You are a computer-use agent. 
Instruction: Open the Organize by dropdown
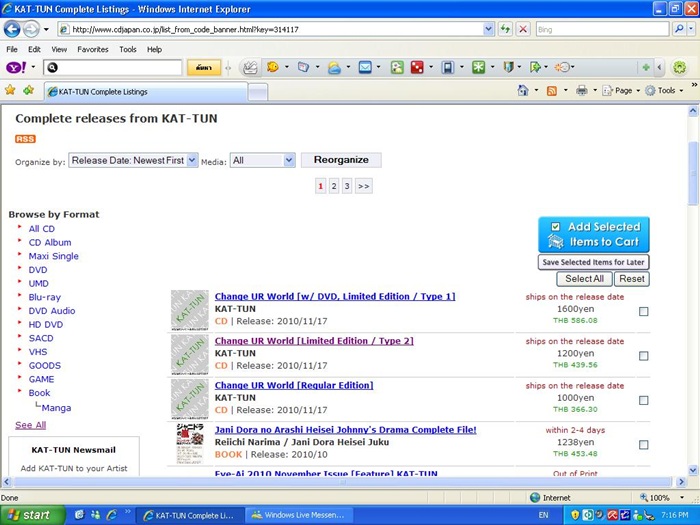click(133, 160)
